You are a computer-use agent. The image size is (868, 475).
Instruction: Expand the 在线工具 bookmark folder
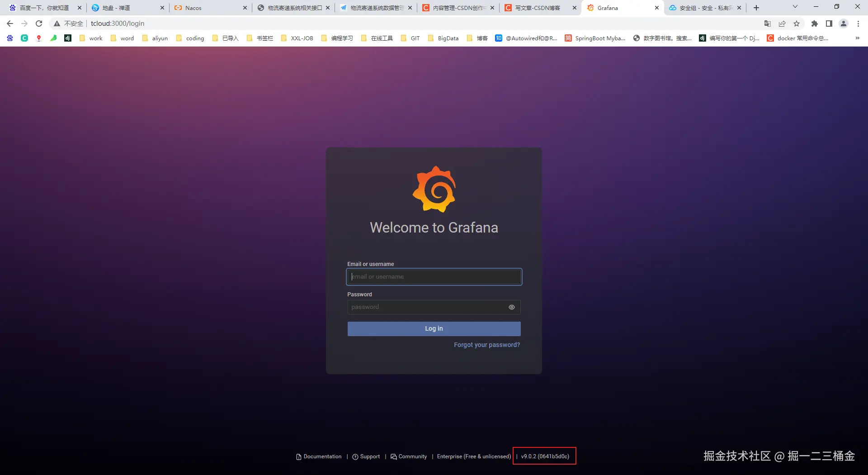tap(377, 38)
